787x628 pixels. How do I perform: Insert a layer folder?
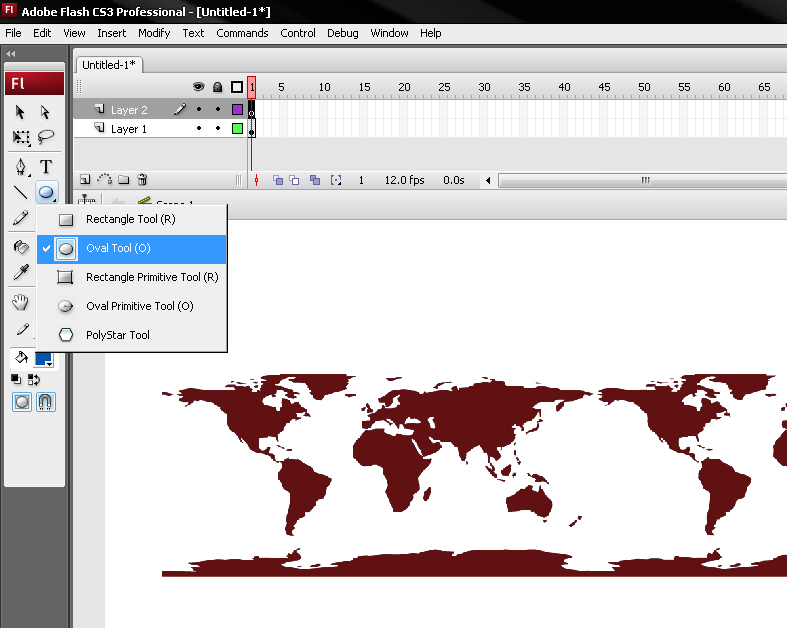click(123, 180)
